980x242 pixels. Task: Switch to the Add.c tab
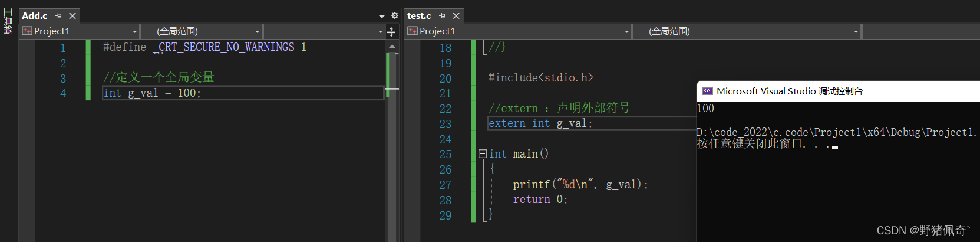tap(35, 16)
